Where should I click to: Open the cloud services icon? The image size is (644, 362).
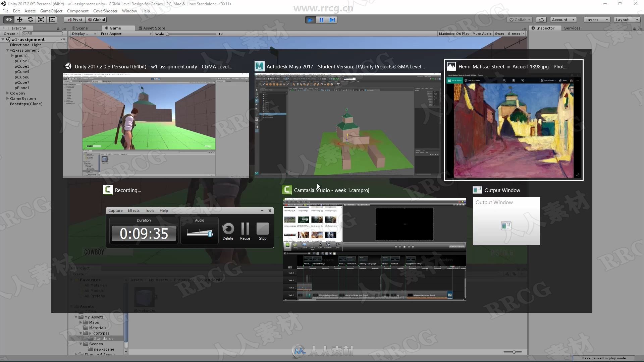pyautogui.click(x=541, y=20)
